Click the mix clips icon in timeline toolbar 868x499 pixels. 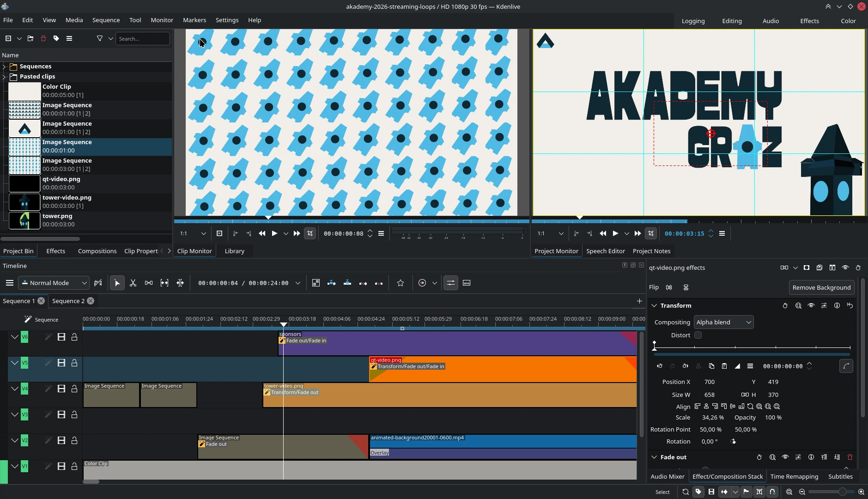point(316,283)
